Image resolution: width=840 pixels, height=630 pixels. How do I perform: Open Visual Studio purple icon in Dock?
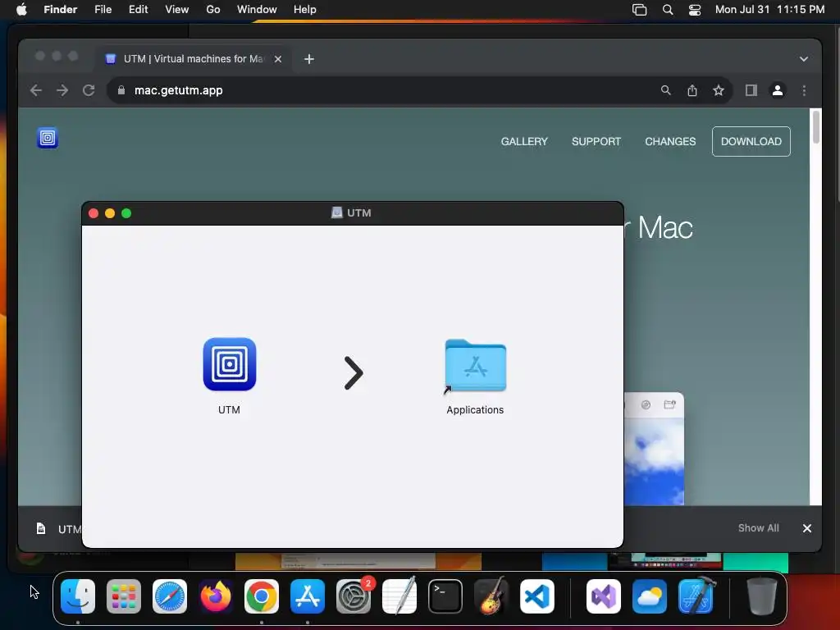click(x=604, y=596)
